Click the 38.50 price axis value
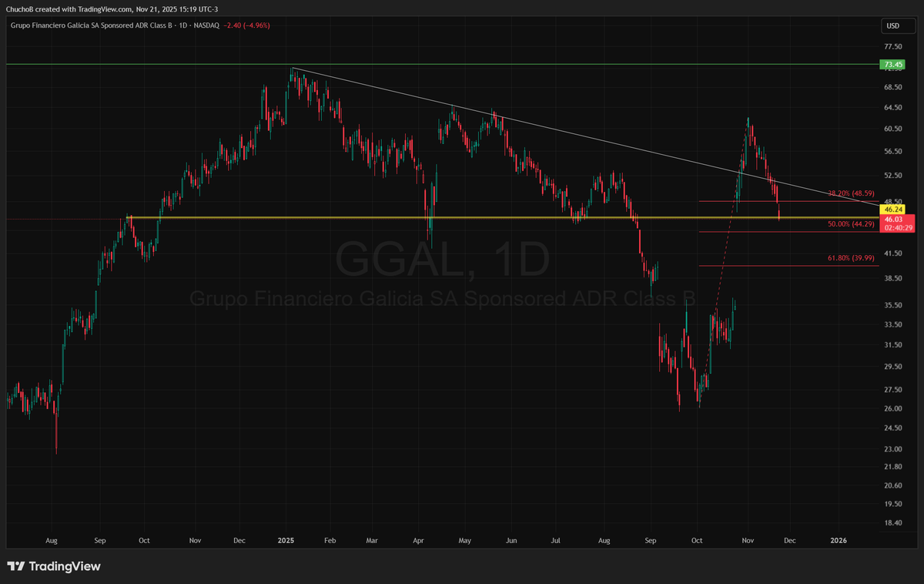 click(894, 279)
